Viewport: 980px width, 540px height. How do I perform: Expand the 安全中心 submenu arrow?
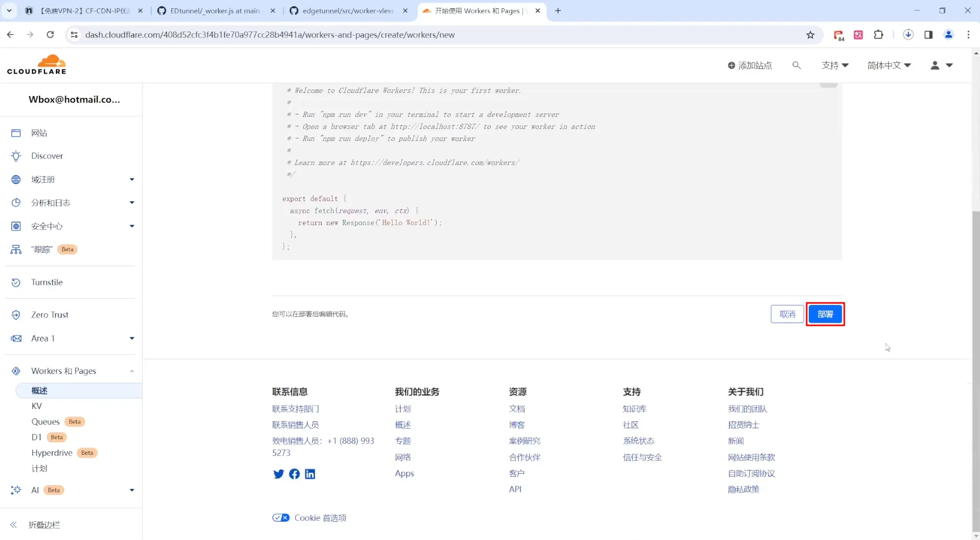coord(132,226)
